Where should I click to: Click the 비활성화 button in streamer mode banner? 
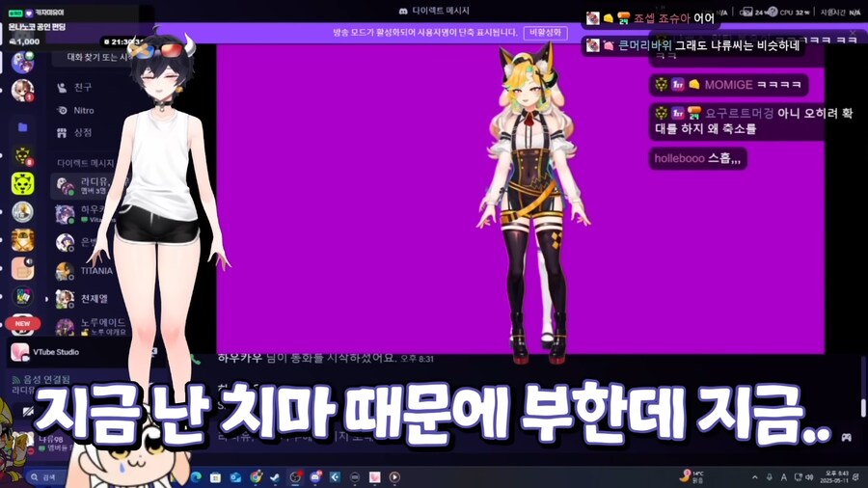pyautogui.click(x=545, y=33)
